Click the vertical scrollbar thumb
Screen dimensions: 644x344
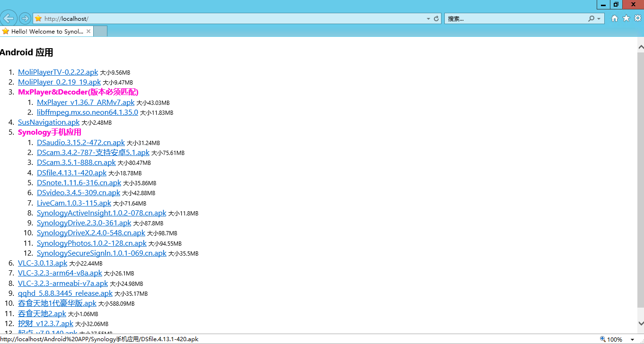coord(641,180)
